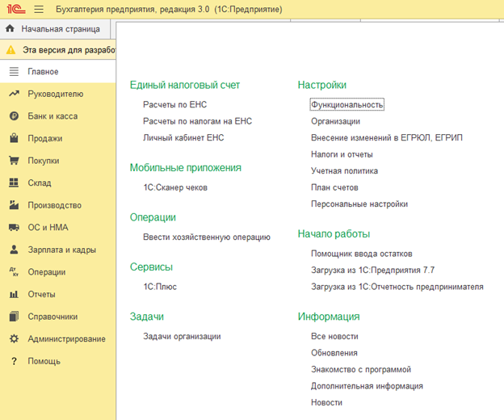Image resolution: width=504 pixels, height=420 pixels.
Task: Click the Помощь question mark icon
Action: click(x=14, y=361)
